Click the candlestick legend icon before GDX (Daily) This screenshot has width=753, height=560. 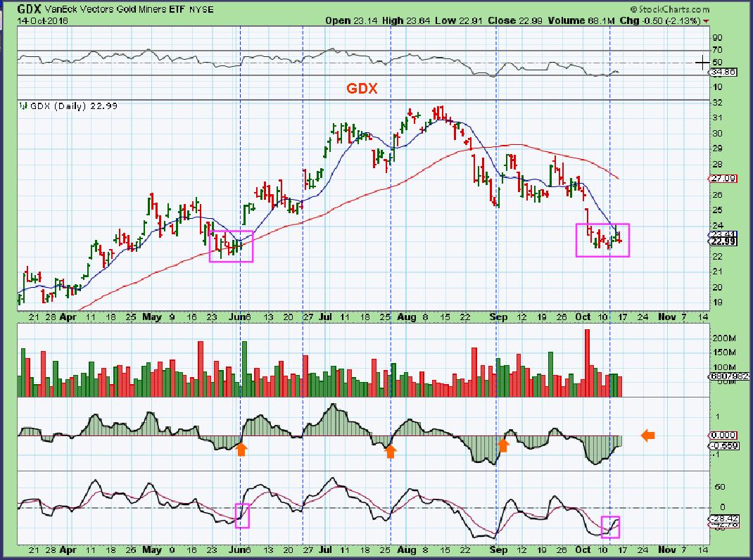point(23,106)
